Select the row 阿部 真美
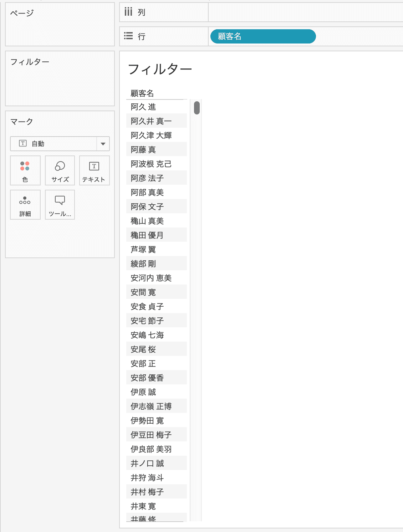Screen dimensions: 403x532 [157, 192]
